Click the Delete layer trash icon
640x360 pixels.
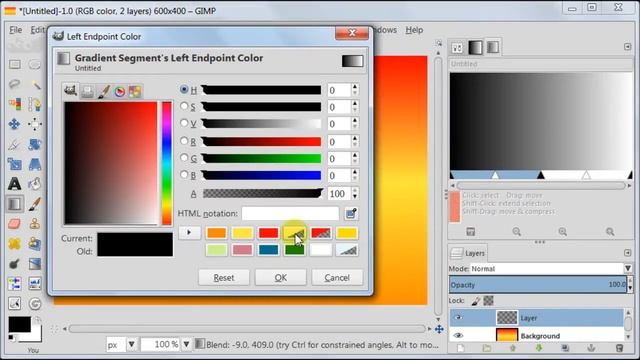[x=619, y=348]
